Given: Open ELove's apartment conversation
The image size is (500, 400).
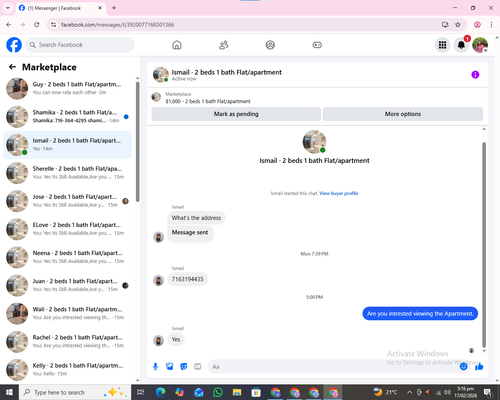Looking at the screenshot, I should coord(67,229).
